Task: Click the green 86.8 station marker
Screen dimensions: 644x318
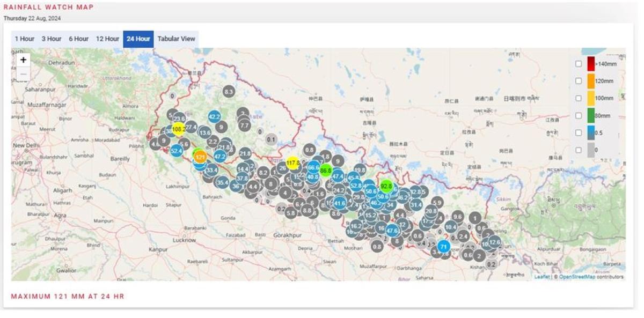Action: click(x=326, y=171)
